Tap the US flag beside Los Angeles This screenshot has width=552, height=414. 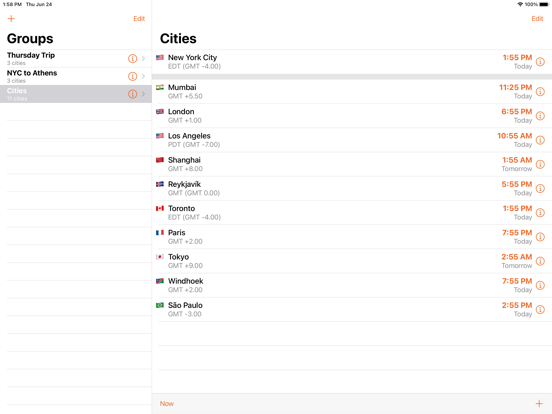160,136
